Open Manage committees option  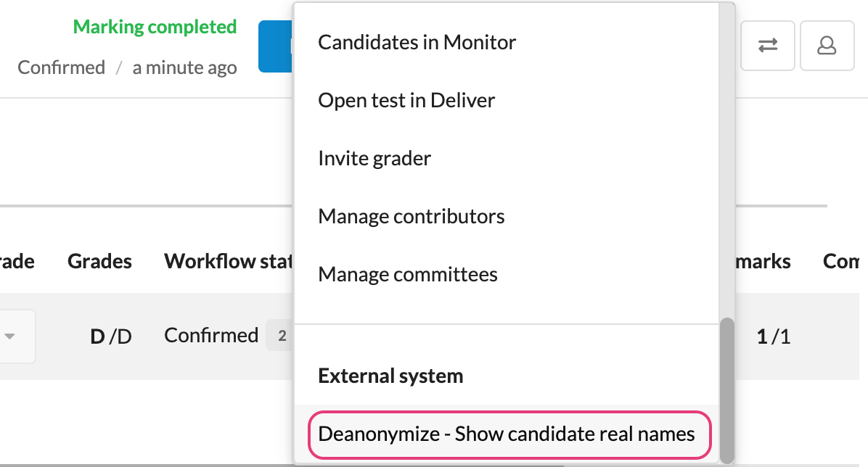coord(408,274)
